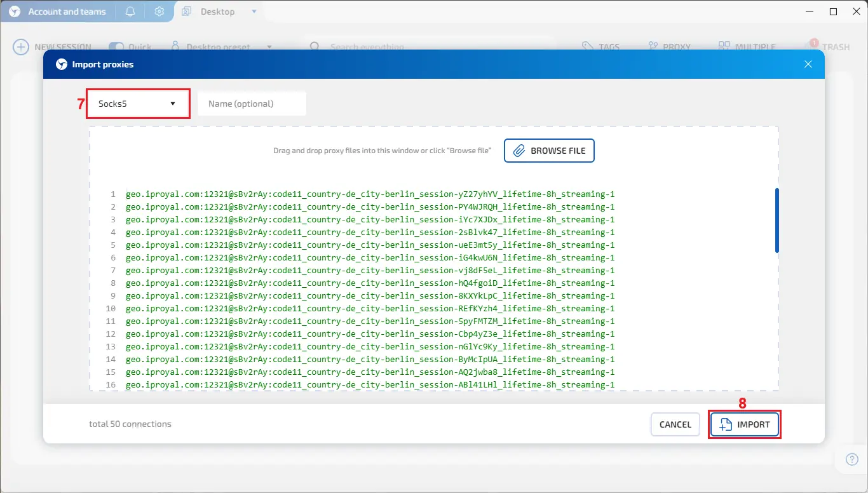
Task: Open the Desktop tab
Action: [217, 11]
